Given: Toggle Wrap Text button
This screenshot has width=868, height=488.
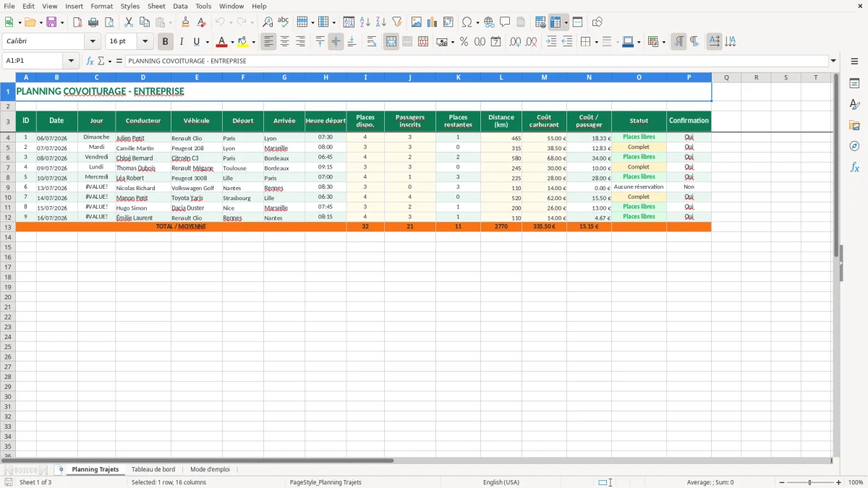Looking at the screenshot, I should click(x=371, y=42).
